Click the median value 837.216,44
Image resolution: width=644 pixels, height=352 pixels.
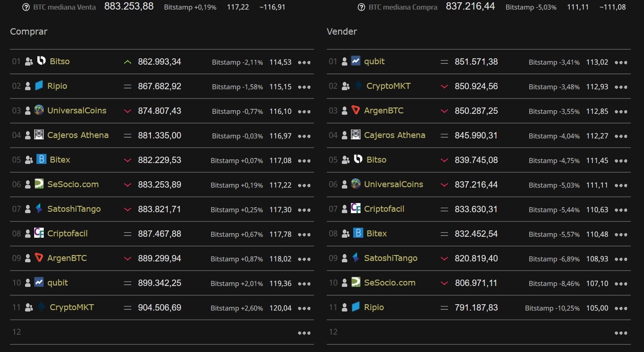(470, 6)
